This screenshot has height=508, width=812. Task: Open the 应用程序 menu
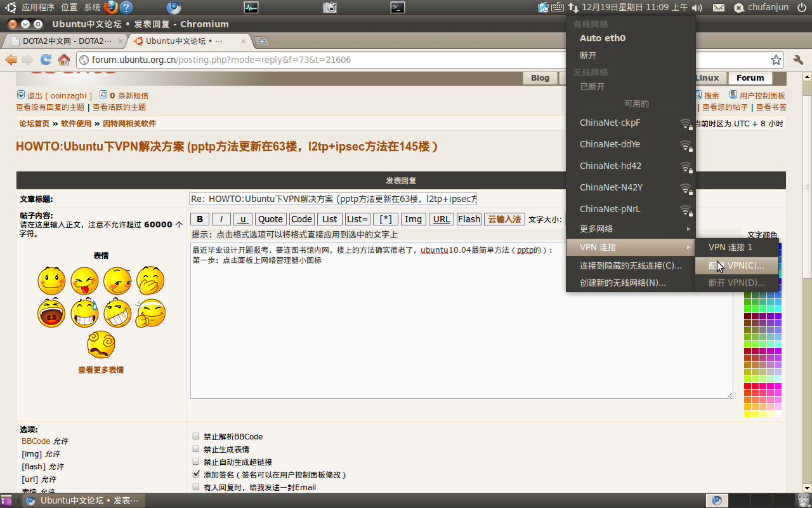[x=38, y=8]
